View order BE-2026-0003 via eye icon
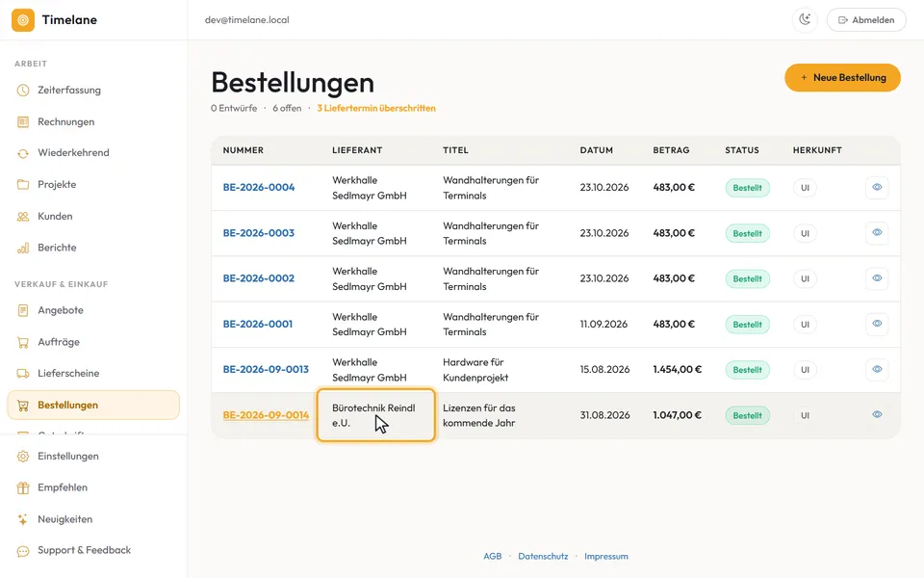Screen dimensions: 924x578 click(877, 233)
